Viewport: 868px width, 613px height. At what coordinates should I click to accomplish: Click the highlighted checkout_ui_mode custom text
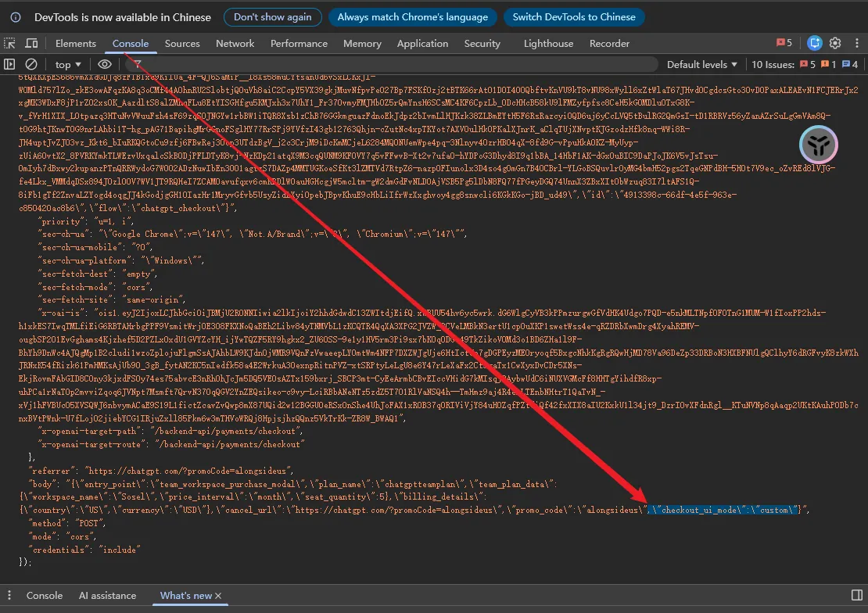pyautogui.click(x=724, y=510)
